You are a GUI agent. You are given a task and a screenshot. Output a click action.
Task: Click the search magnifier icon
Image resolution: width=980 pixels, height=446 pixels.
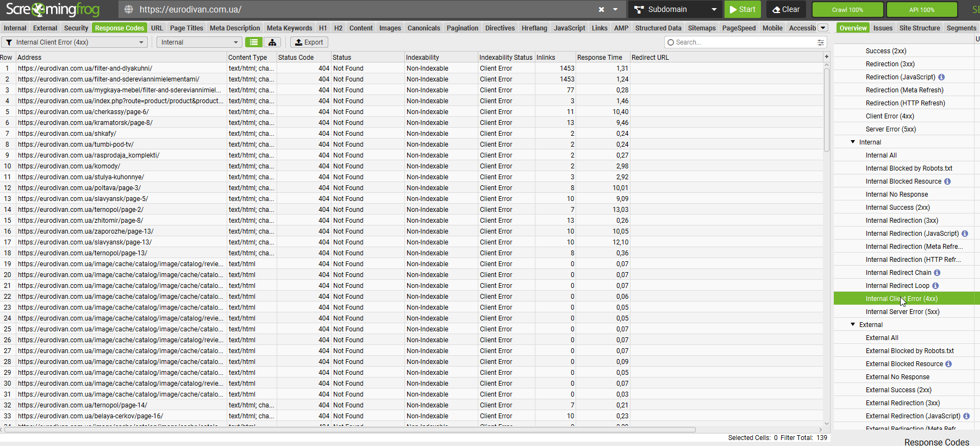click(x=671, y=42)
